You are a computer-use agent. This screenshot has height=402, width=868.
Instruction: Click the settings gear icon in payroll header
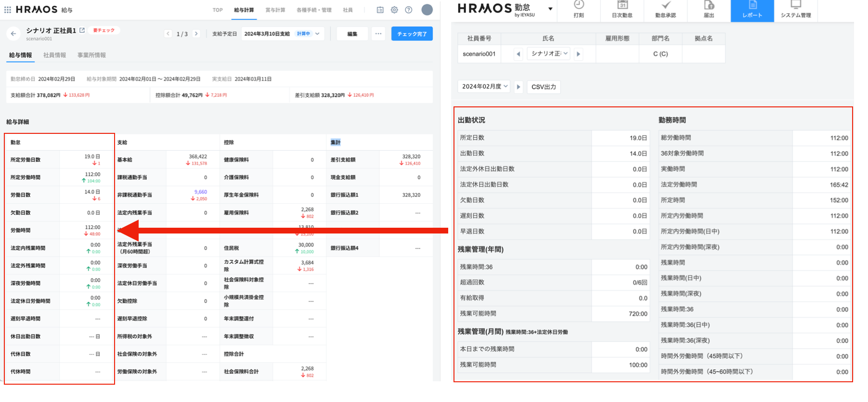click(x=394, y=10)
